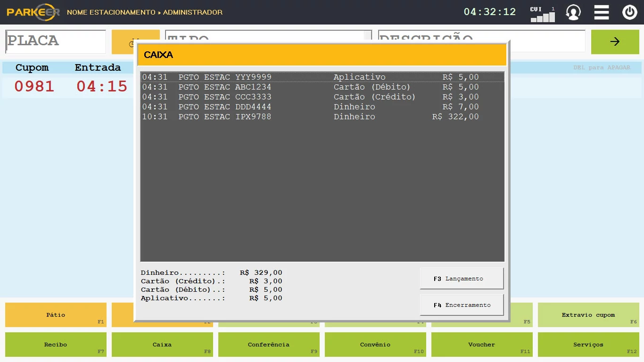
Task: Open Voucher F11 button
Action: coord(482,345)
